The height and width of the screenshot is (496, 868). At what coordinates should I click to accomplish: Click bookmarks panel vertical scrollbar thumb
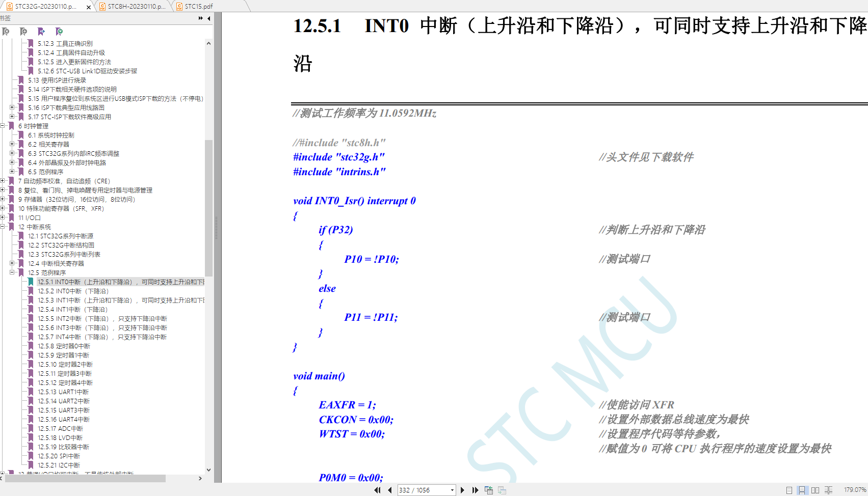(x=208, y=208)
